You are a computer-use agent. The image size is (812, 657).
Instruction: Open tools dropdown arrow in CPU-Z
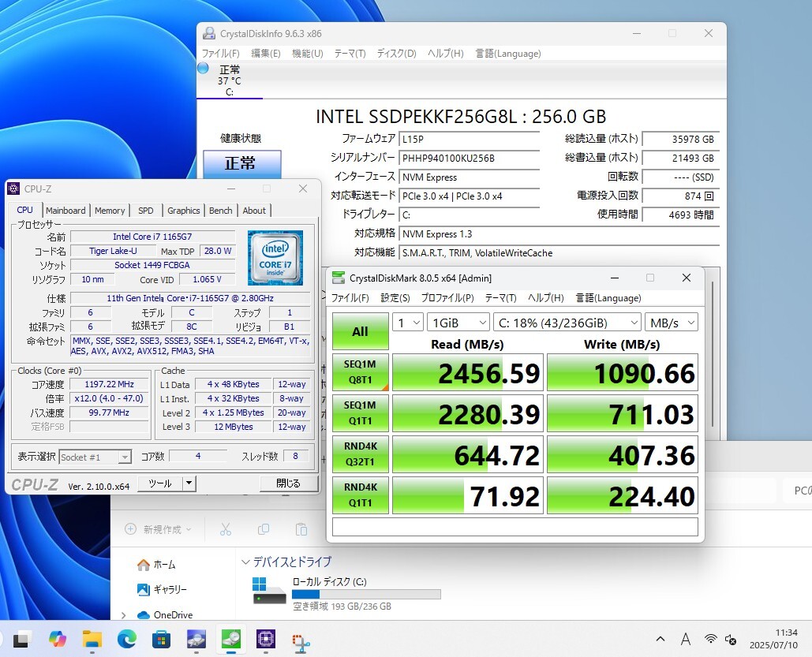(x=189, y=483)
